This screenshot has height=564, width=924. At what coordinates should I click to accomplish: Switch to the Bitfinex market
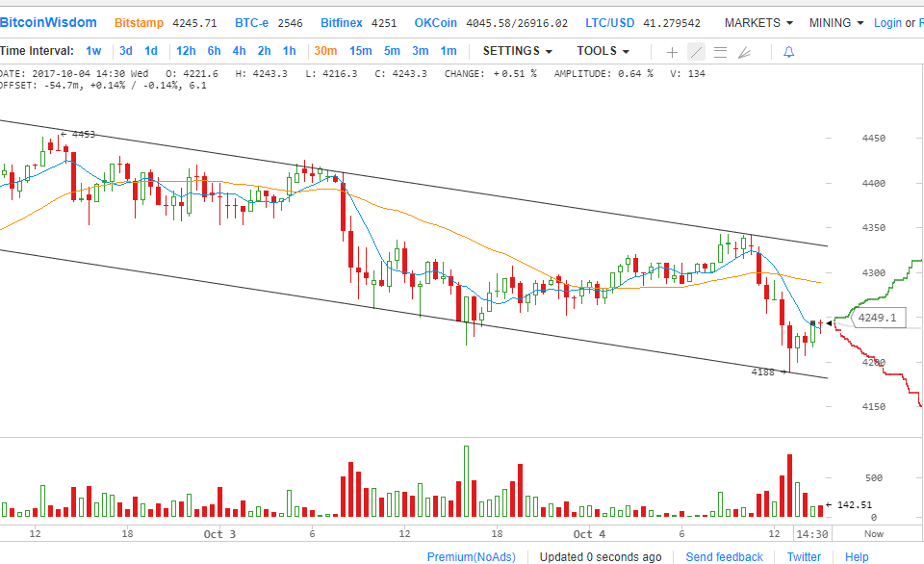[342, 22]
